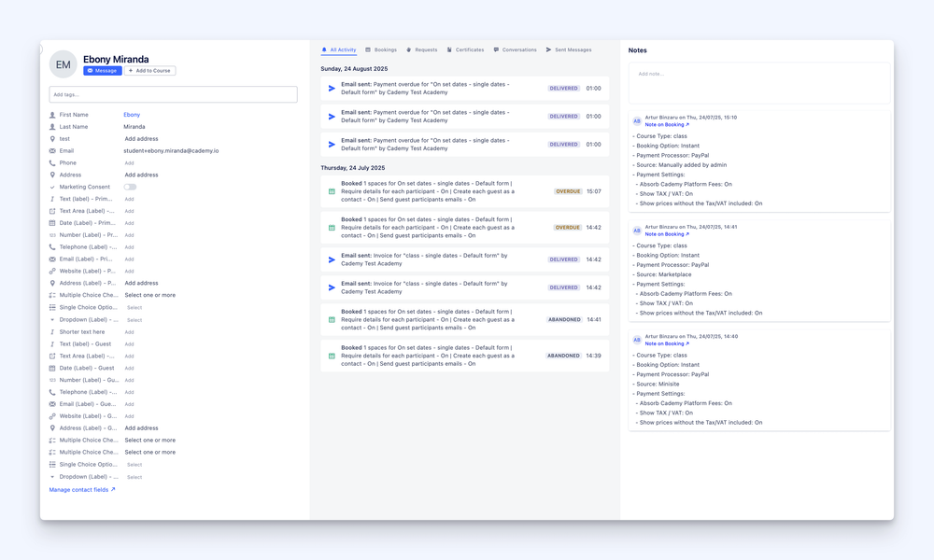
Task: Click the Sent Messages arrow icon
Action: coord(548,49)
